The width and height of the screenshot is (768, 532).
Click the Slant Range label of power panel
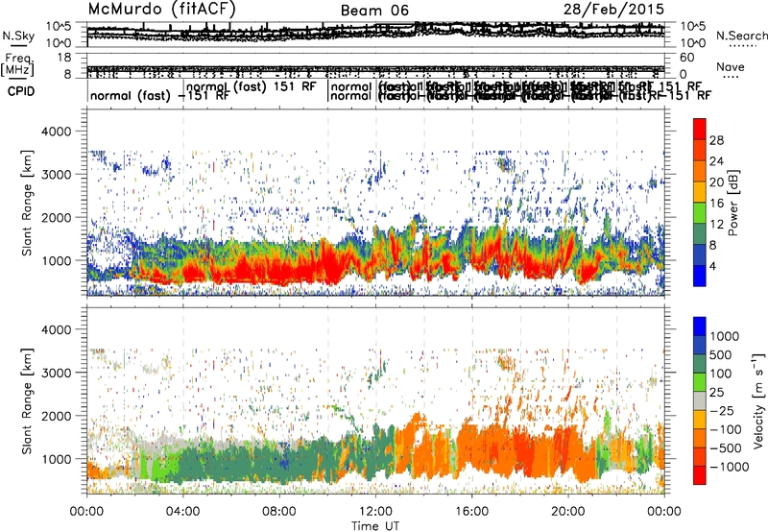point(27,203)
